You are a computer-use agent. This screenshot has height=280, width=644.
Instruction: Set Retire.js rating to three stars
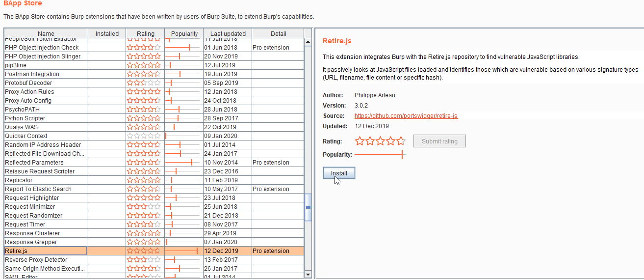(380, 141)
